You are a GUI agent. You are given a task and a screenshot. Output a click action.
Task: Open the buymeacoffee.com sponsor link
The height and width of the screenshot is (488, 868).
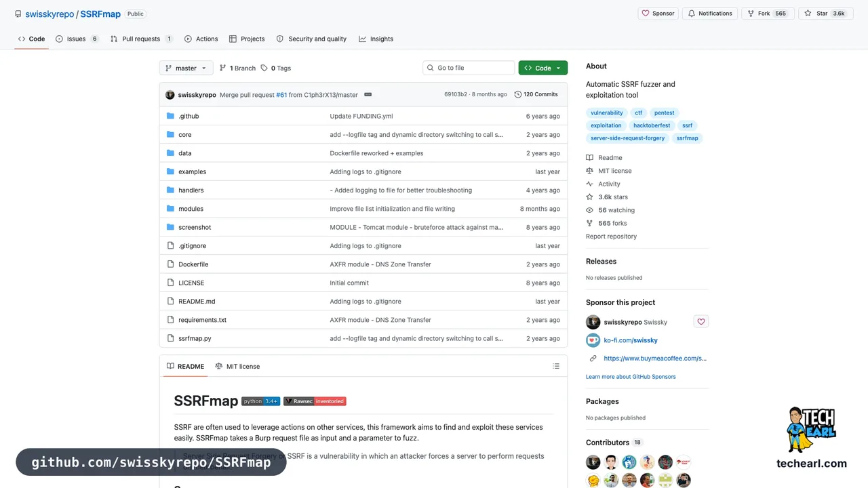(655, 359)
